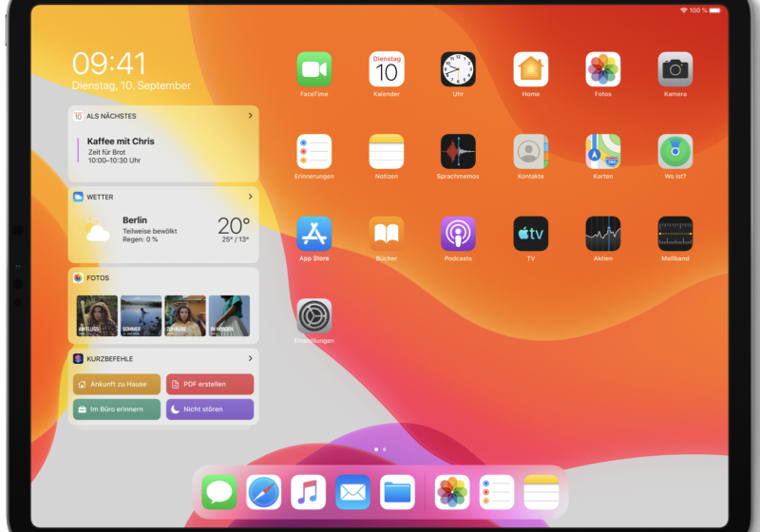
Task: Launch the Aktien stocks app
Action: click(602, 234)
